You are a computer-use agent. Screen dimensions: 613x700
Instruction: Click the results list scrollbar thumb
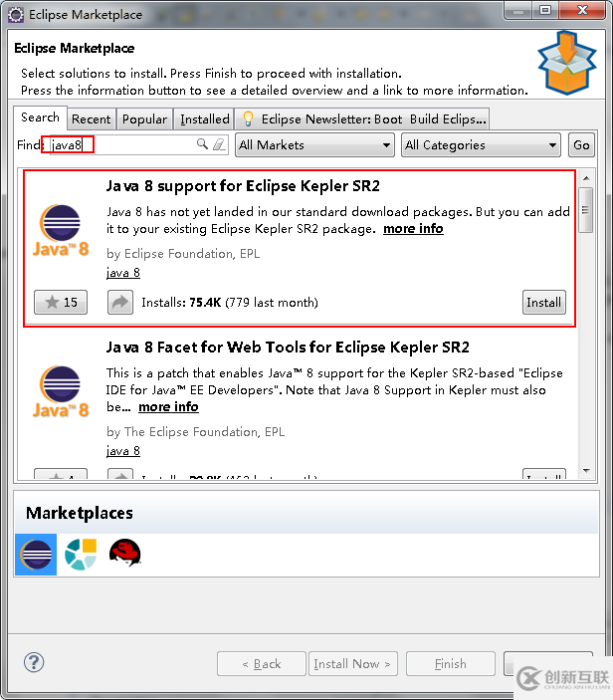pos(586,210)
